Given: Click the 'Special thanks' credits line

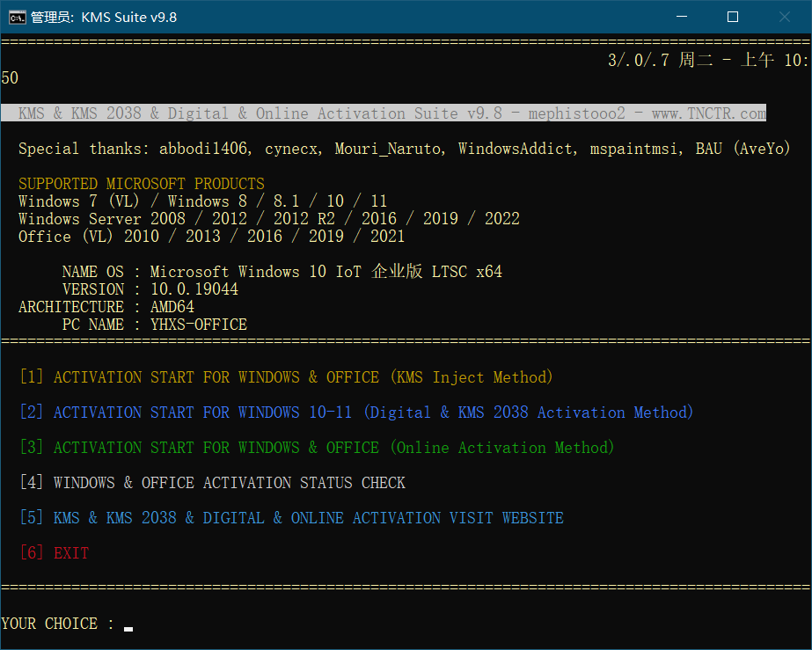Looking at the screenshot, I should [405, 149].
